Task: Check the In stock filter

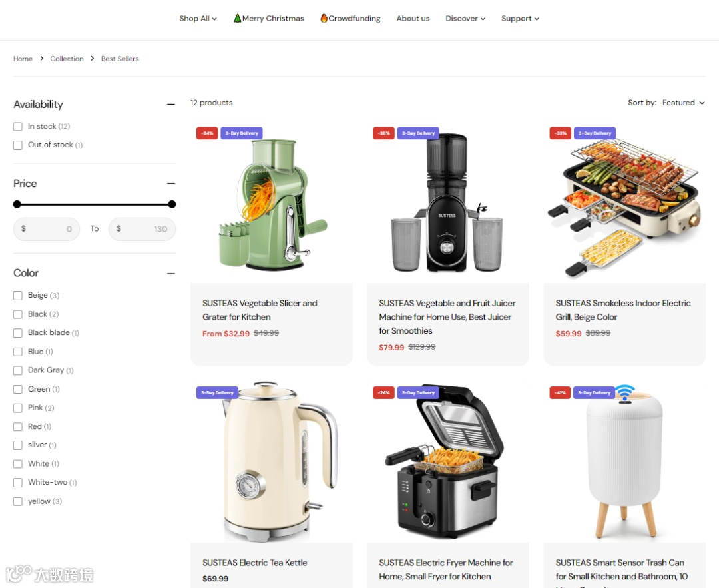Action: click(x=18, y=126)
